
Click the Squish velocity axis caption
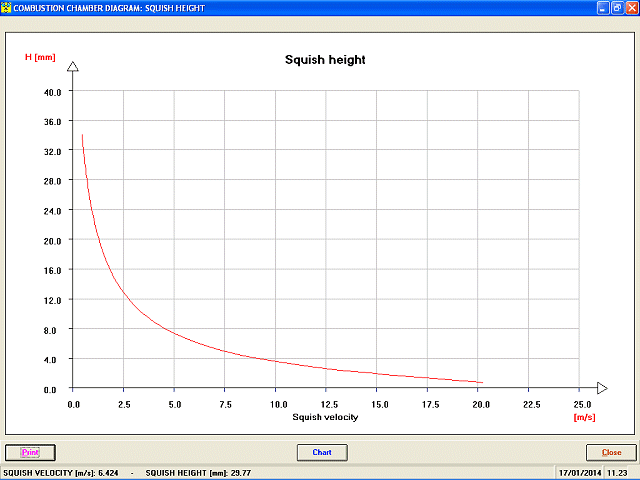(325, 417)
